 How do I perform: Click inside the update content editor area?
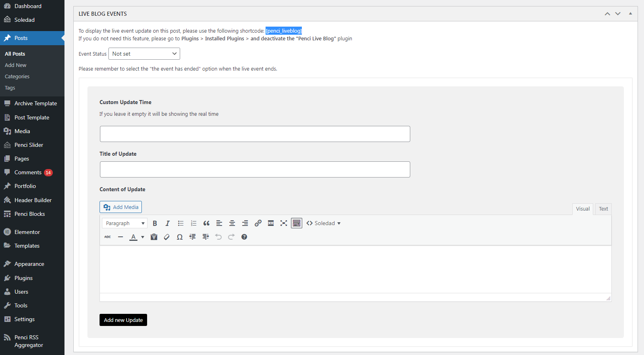[x=355, y=269]
